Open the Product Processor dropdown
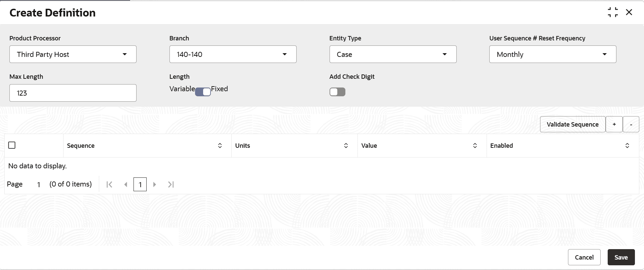This screenshot has width=644, height=270. [x=73, y=54]
